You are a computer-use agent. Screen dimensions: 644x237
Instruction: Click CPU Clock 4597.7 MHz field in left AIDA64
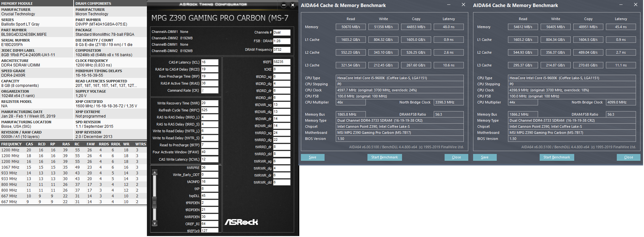tap(400, 90)
